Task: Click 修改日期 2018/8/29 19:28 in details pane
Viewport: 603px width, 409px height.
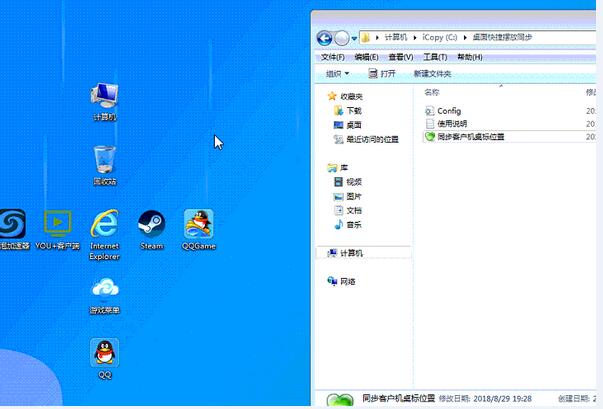Action: pyautogui.click(x=485, y=399)
